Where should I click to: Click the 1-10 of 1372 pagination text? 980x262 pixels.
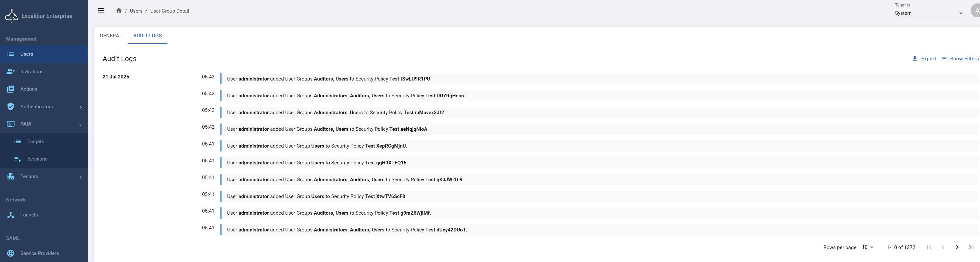coord(901,247)
